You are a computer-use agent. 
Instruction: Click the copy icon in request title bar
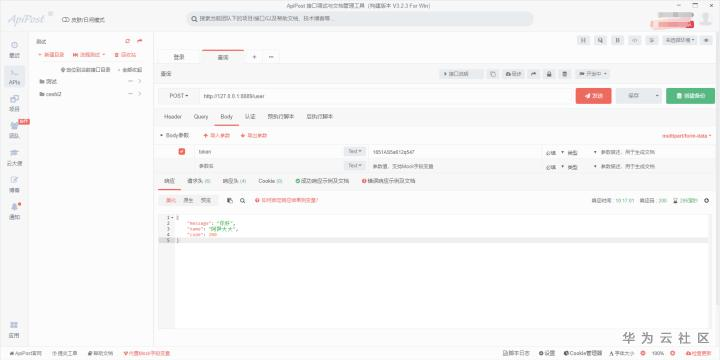[493, 74]
